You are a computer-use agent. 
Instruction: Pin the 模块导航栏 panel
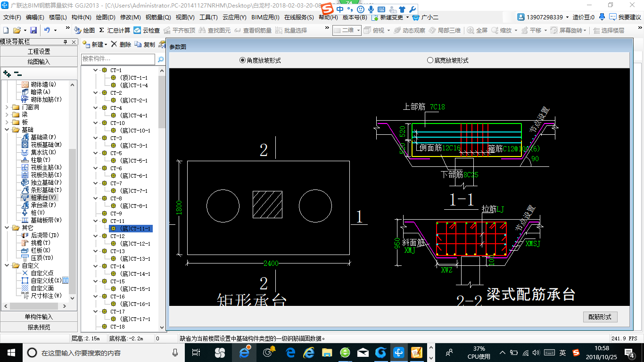point(66,42)
